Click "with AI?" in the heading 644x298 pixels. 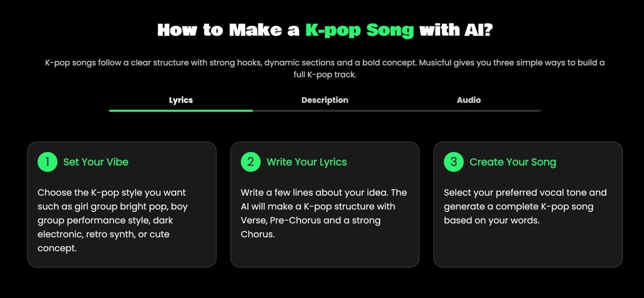pyautogui.click(x=456, y=30)
